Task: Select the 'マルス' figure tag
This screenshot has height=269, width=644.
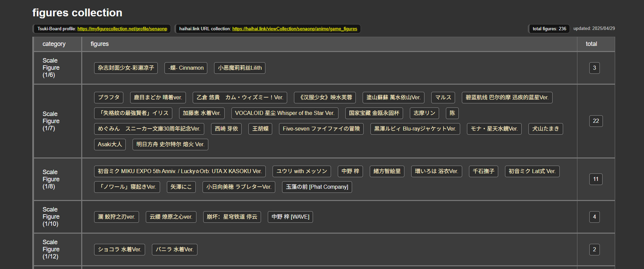Action: click(x=443, y=98)
